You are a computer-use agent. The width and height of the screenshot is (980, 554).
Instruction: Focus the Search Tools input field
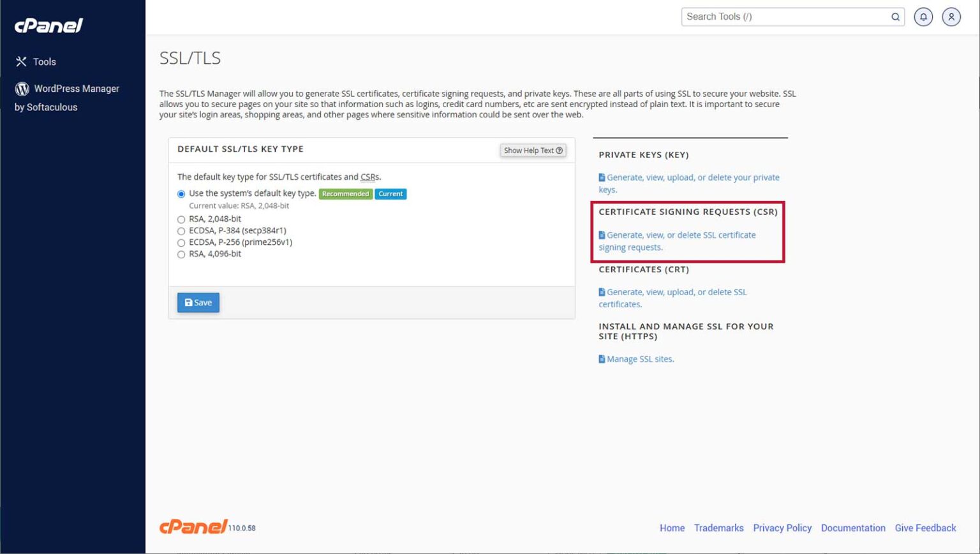pyautogui.click(x=785, y=17)
